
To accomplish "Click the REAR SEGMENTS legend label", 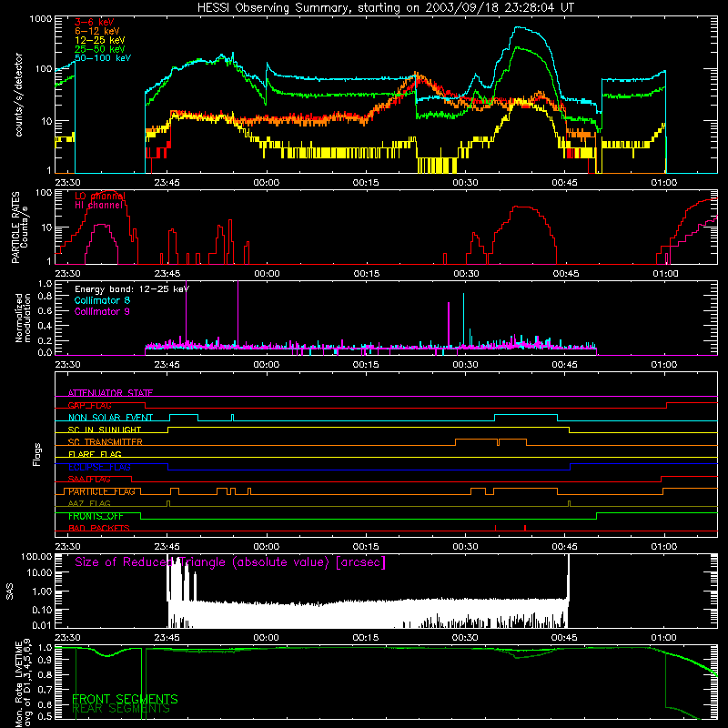I will pyautogui.click(x=121, y=709).
